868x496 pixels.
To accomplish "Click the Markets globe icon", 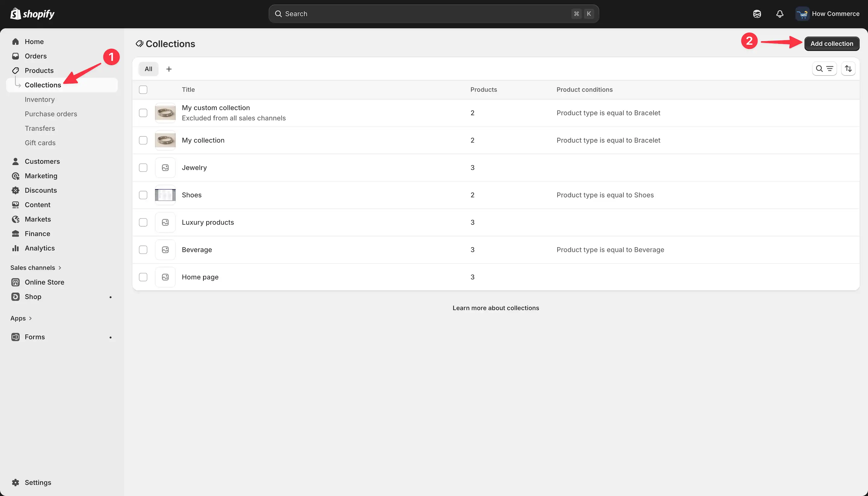I will tap(15, 219).
